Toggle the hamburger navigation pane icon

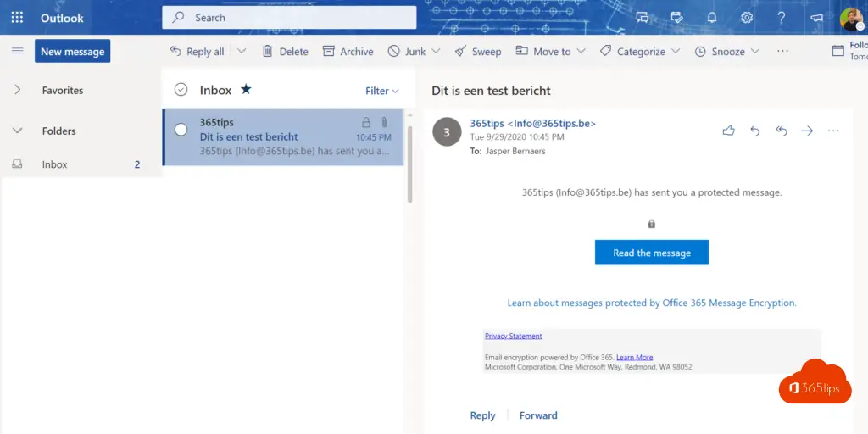tap(17, 51)
